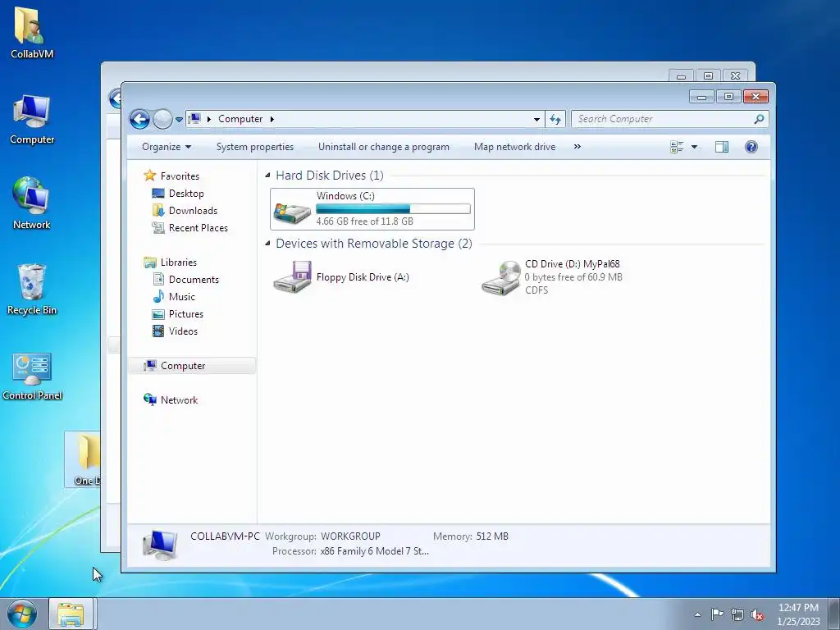Click the "0 bytes free of 60.9 MB" text
840x630 pixels.
pos(573,277)
